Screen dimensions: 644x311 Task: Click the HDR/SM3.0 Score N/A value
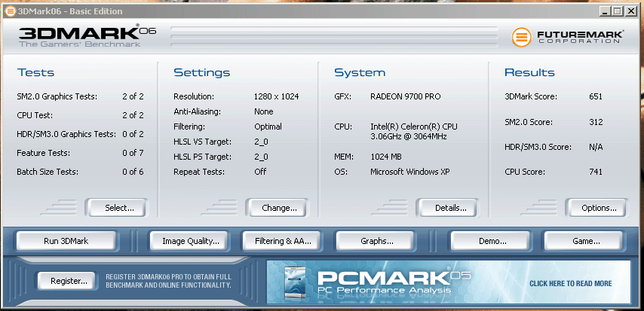595,147
